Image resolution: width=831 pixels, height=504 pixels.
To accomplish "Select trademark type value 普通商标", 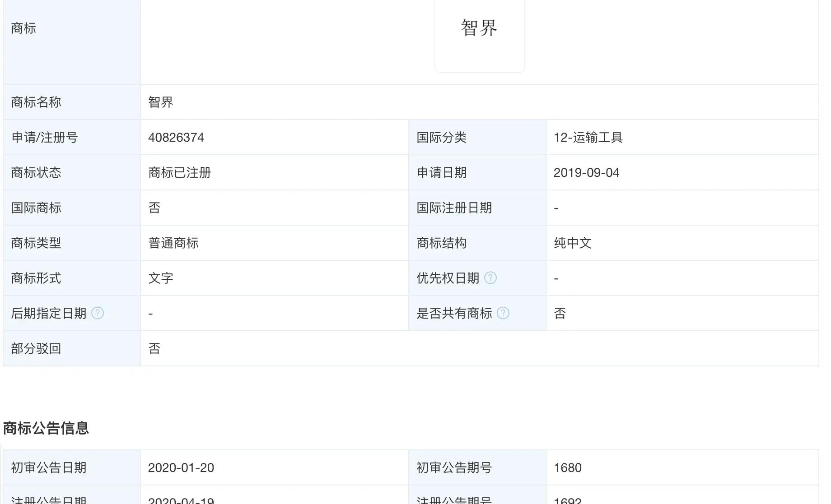I will pyautogui.click(x=173, y=243).
